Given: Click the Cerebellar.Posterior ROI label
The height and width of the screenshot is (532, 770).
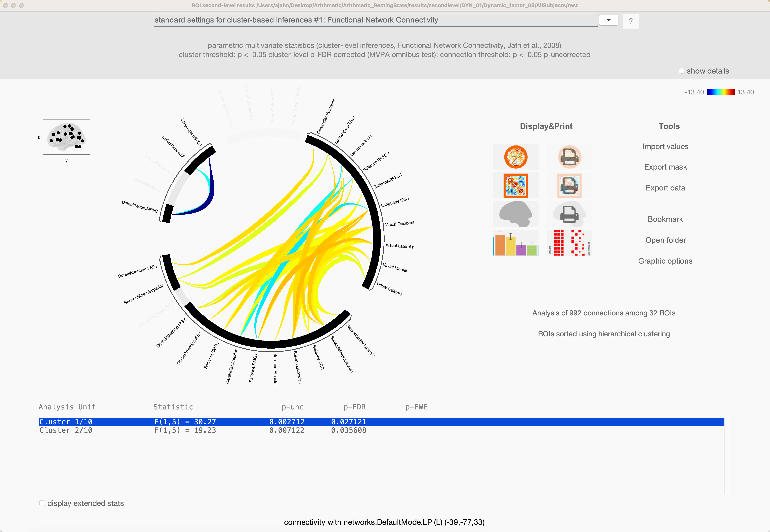Looking at the screenshot, I should (326, 117).
